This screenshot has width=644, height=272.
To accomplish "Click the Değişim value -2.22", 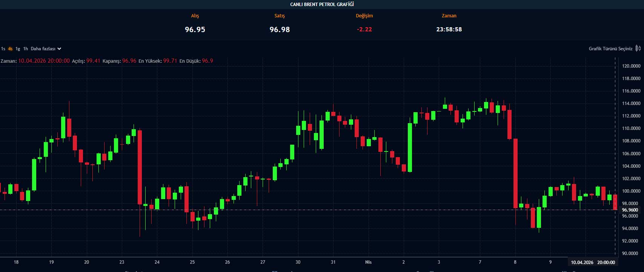I will (364, 29).
